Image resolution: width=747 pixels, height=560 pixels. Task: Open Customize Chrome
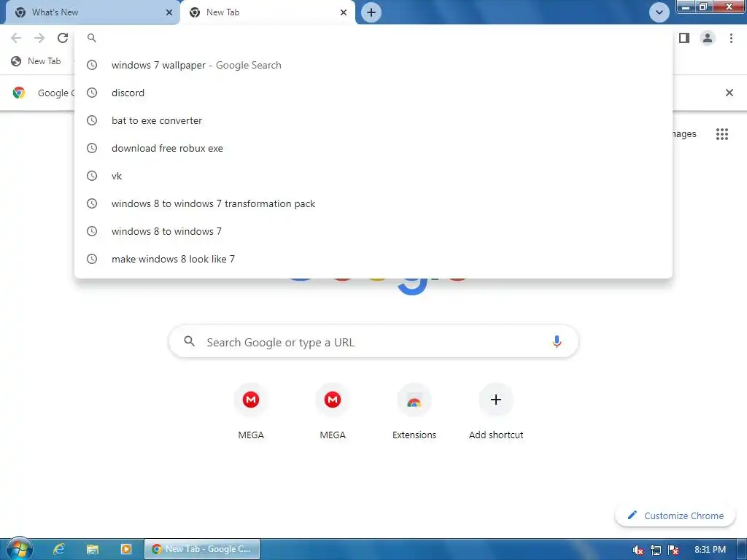675,516
